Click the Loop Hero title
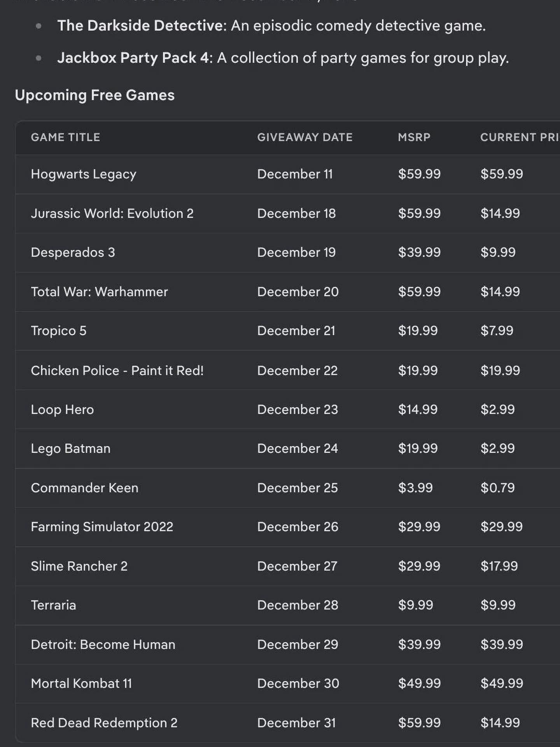This screenshot has width=560, height=747. click(62, 410)
